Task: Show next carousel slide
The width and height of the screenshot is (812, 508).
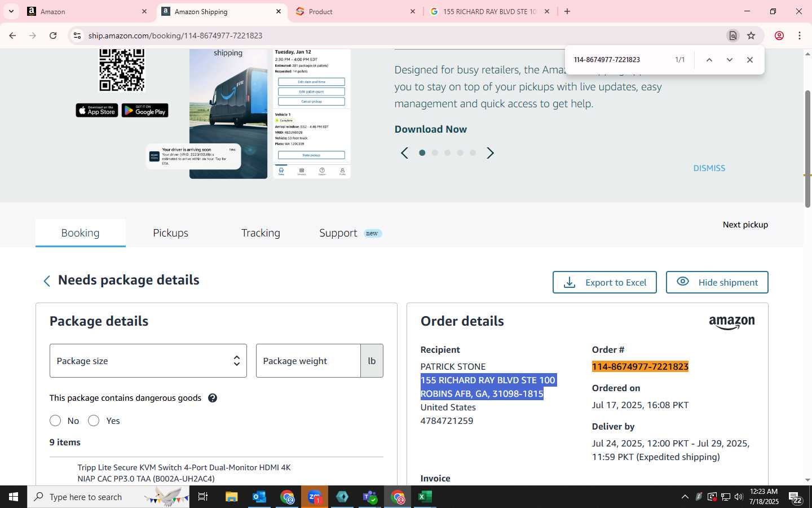Action: pyautogui.click(x=490, y=153)
